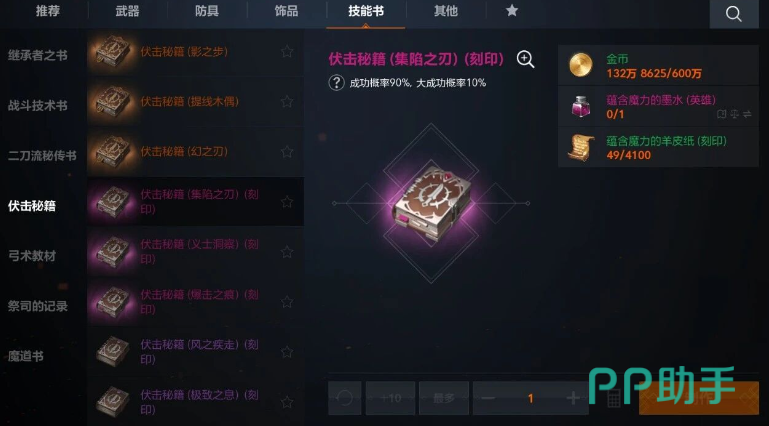Select the magic parchment scroll icon
769x426 pixels.
tap(581, 148)
